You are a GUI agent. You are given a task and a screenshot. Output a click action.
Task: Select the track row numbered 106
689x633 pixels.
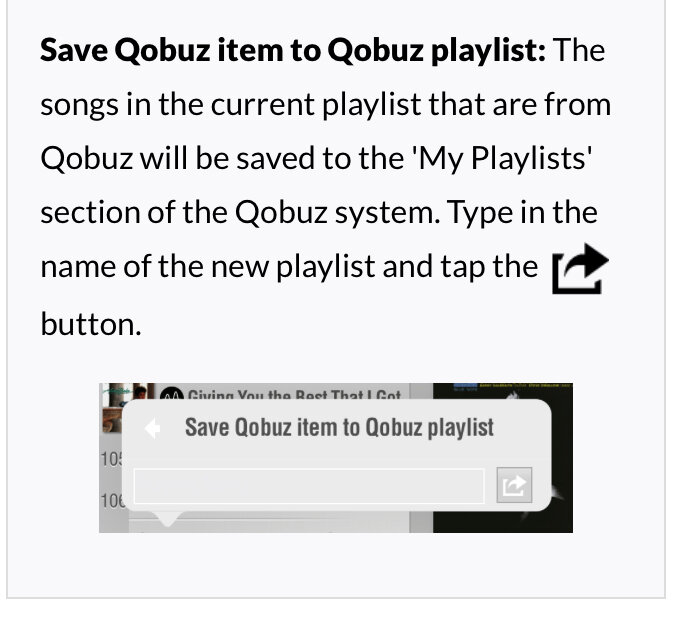click(x=112, y=500)
